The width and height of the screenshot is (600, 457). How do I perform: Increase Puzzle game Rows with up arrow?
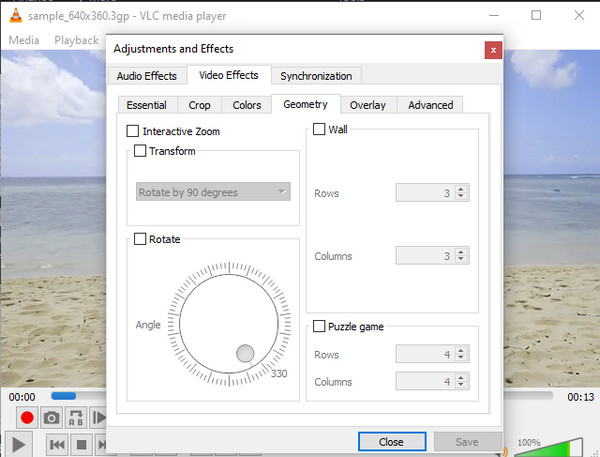pos(461,350)
